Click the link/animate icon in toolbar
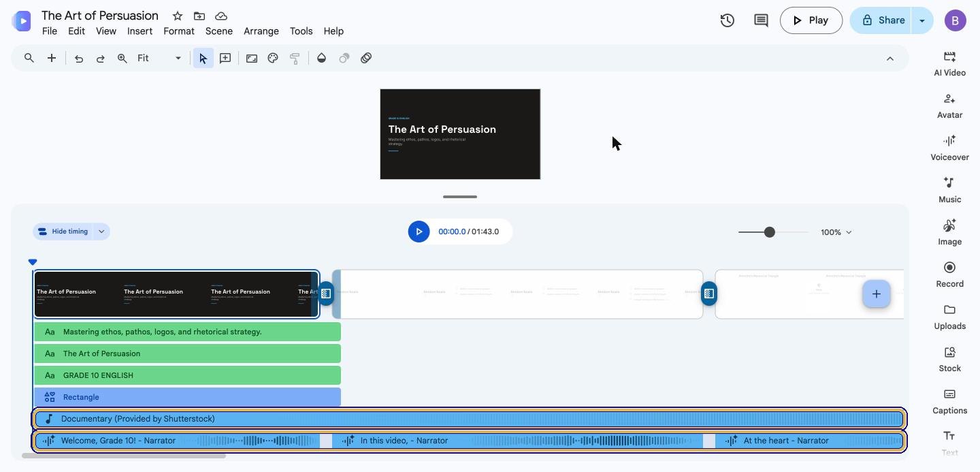The image size is (980, 472). (x=366, y=59)
